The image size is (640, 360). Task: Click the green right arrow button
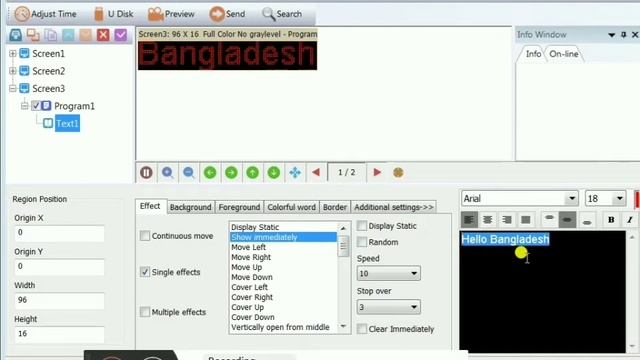click(x=231, y=173)
